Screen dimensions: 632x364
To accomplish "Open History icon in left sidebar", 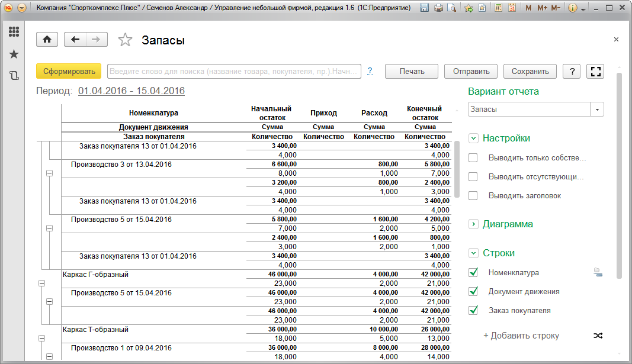I will pyautogui.click(x=14, y=75).
